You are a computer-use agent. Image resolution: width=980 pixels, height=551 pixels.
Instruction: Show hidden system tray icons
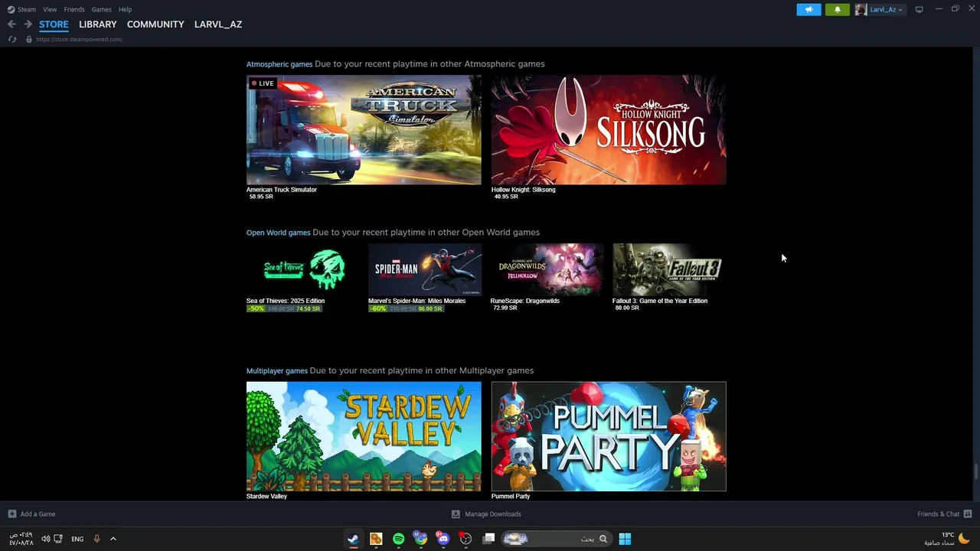pos(113,539)
